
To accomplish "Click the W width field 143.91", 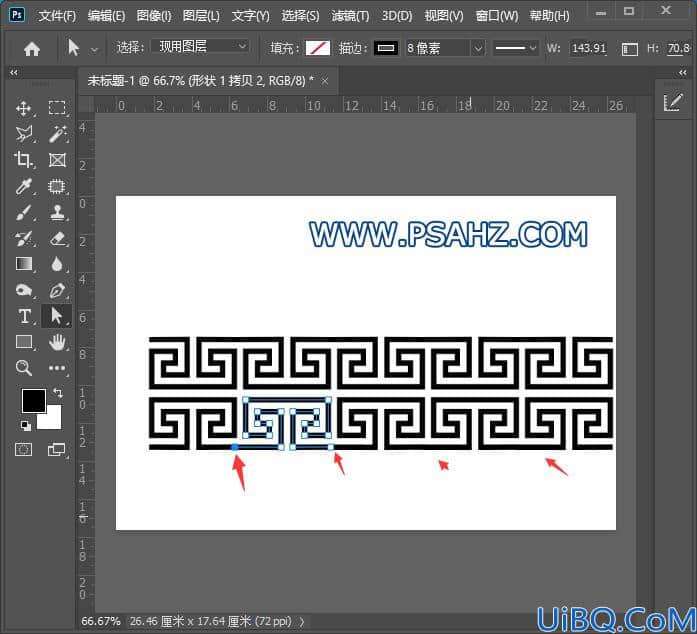I will (589, 48).
